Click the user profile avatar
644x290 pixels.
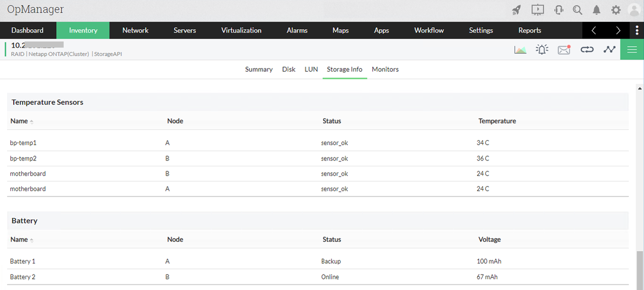pyautogui.click(x=634, y=10)
